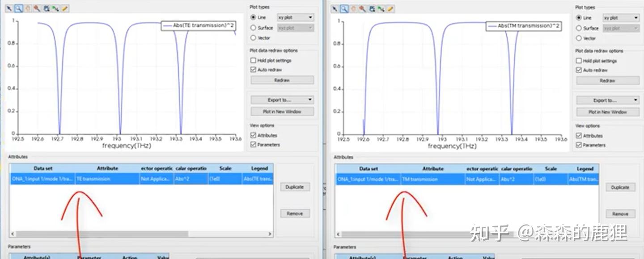
Task: Click Duplicate button beside TM attributes table
Action: 620,188
